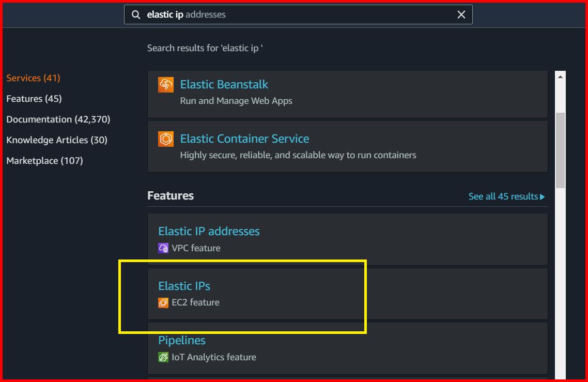Click the green IoT Analytics feature icon
588x382 pixels.
point(163,357)
